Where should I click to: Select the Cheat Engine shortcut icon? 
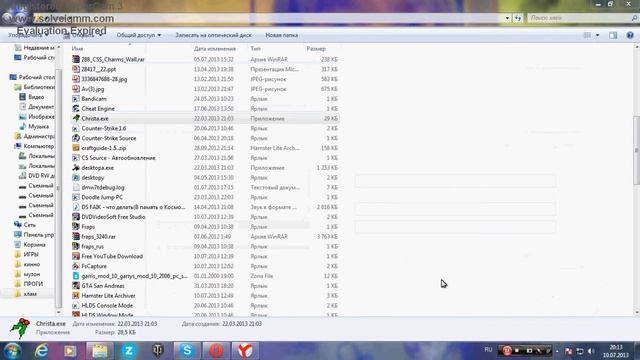tap(76, 108)
